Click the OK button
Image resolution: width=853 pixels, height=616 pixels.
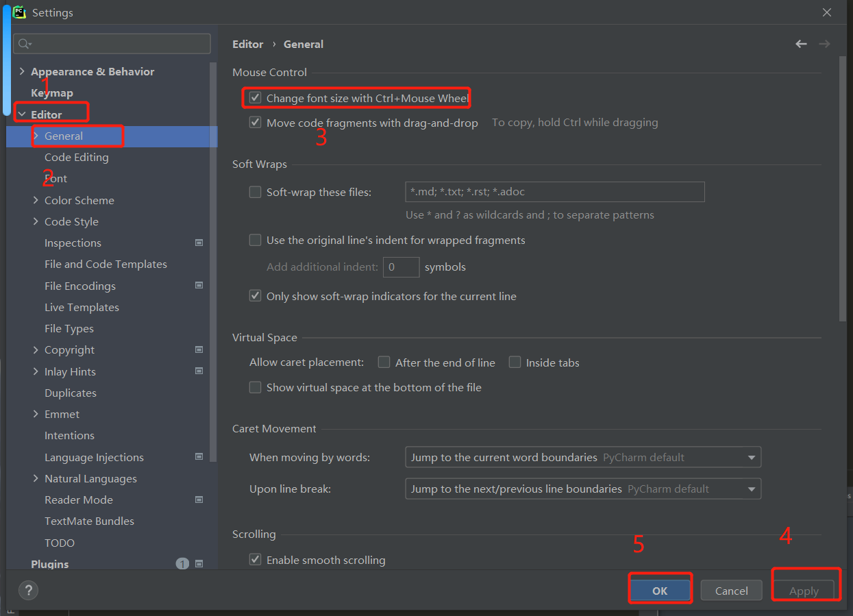click(660, 591)
